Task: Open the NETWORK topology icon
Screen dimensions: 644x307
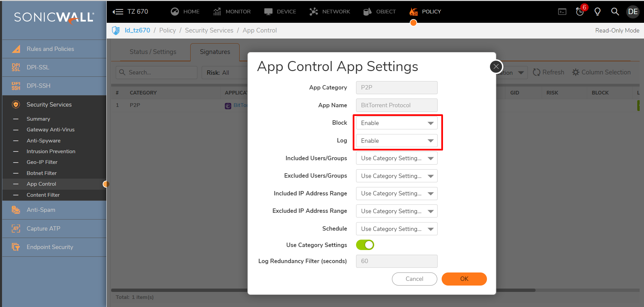Action: click(313, 12)
